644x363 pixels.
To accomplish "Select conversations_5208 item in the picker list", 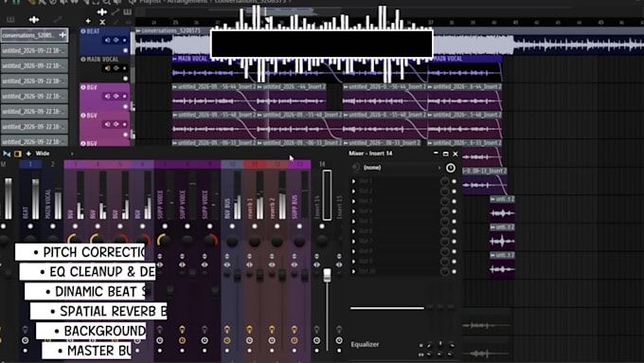I will tap(34, 35).
